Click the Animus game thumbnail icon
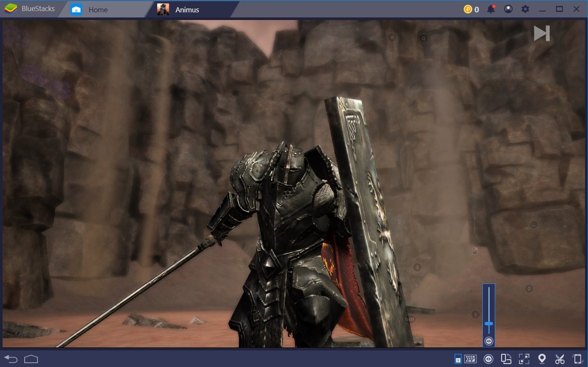The width and height of the screenshot is (588, 367). pyautogui.click(x=163, y=9)
